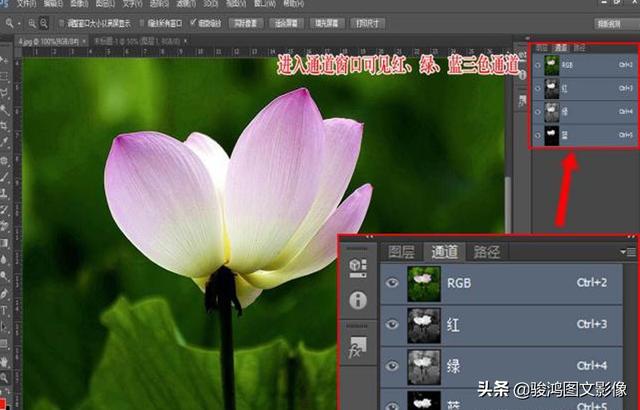Hide 蓝 channel eye in small Channels panel
This screenshot has width=640, height=410.
(538, 135)
